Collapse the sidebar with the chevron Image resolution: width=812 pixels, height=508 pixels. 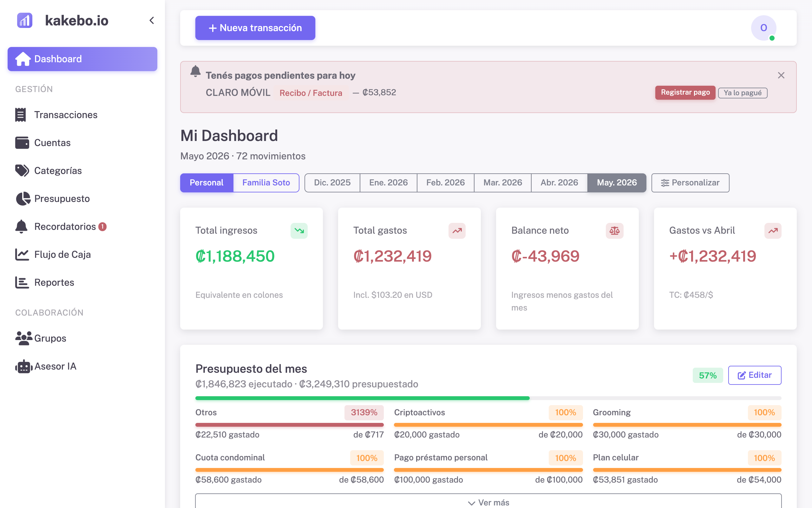click(x=152, y=21)
